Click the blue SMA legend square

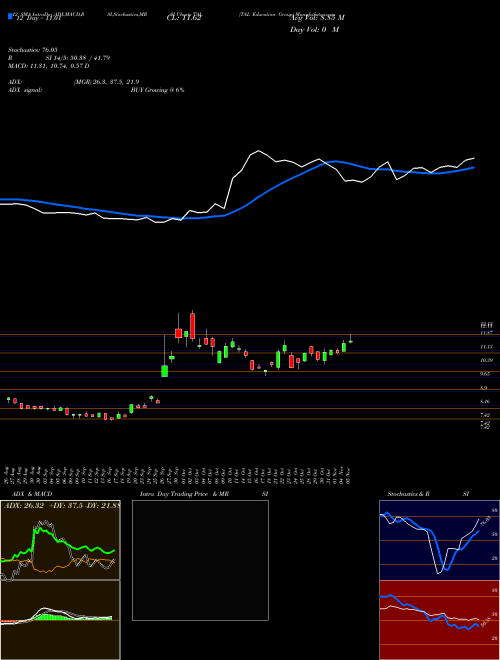coord(11,16)
